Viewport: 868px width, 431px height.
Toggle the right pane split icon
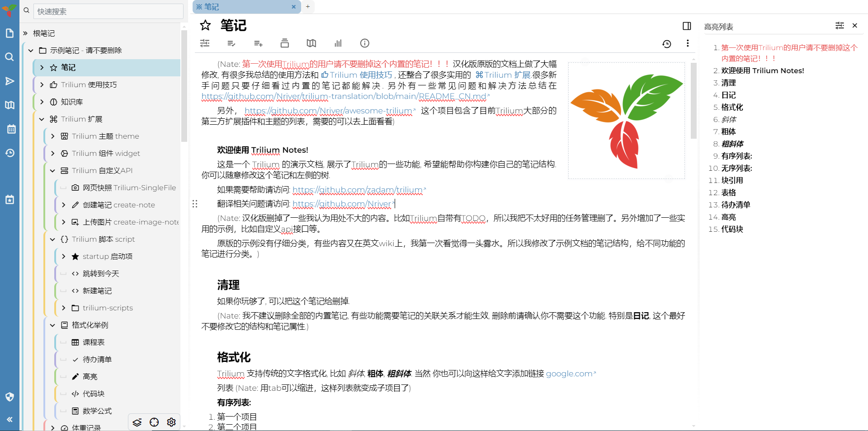pos(687,26)
